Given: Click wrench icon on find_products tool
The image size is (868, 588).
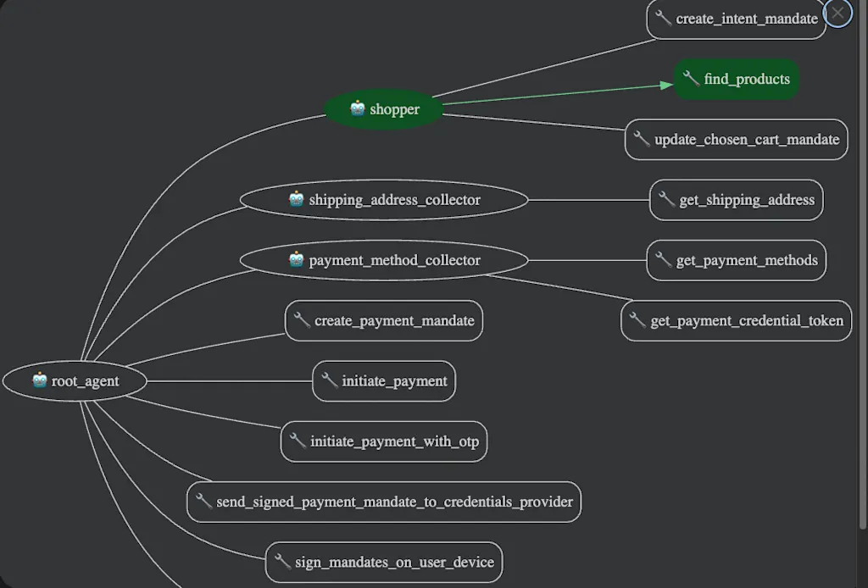Looking at the screenshot, I should [x=691, y=78].
